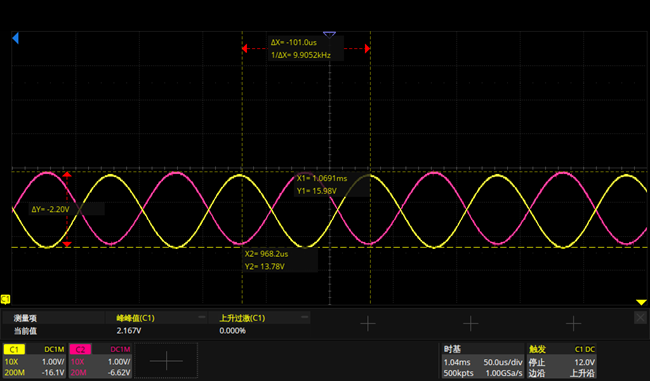Click the ΔY= -2.20V readout
650x381 pixels.
(x=50, y=209)
